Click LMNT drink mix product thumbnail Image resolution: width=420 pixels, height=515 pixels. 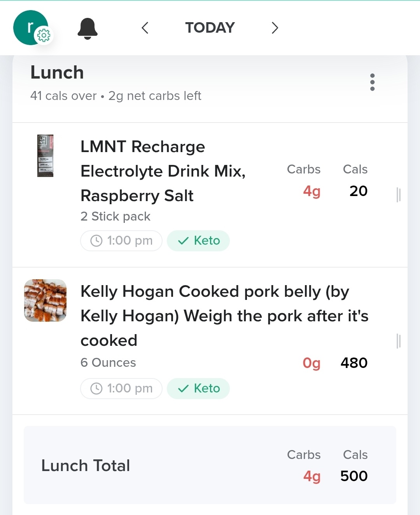pos(45,156)
